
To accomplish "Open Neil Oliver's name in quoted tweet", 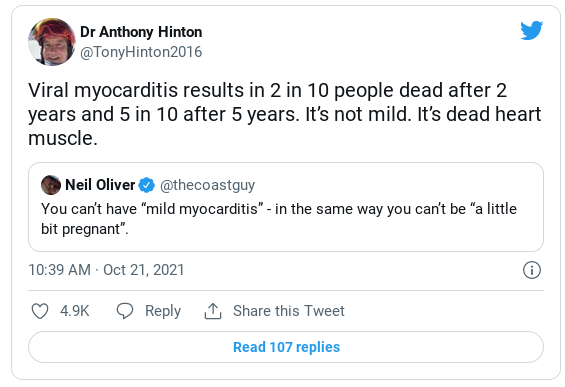I will pyautogui.click(x=100, y=185).
